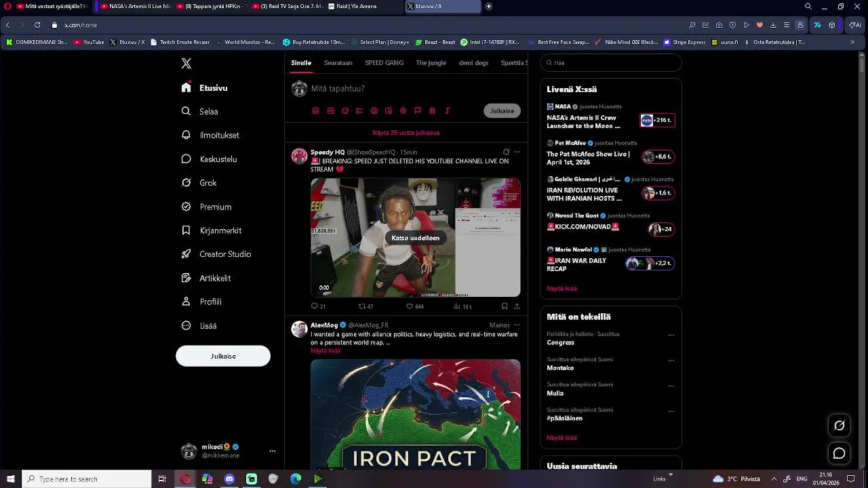Click the Grok explain icon on the Speedy HQ post
This screenshot has height=488, width=868.
point(506,152)
